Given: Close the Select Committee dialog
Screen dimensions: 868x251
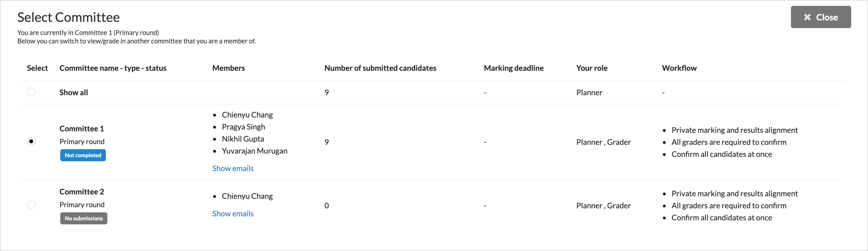Looking at the screenshot, I should pyautogui.click(x=821, y=17).
